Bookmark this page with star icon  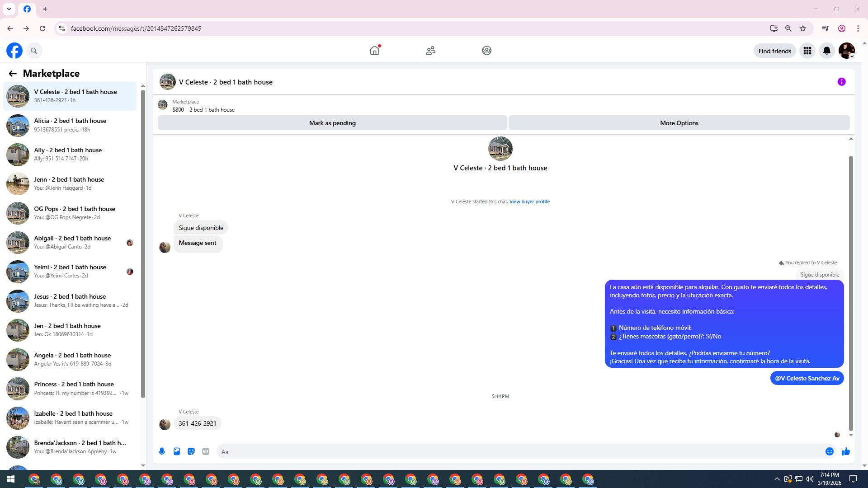click(x=803, y=28)
